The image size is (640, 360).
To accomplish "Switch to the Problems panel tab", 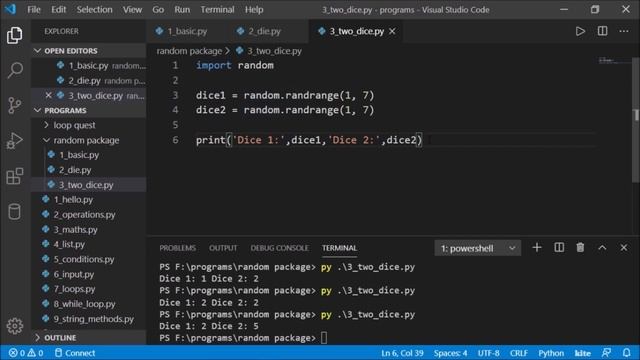I will [178, 248].
